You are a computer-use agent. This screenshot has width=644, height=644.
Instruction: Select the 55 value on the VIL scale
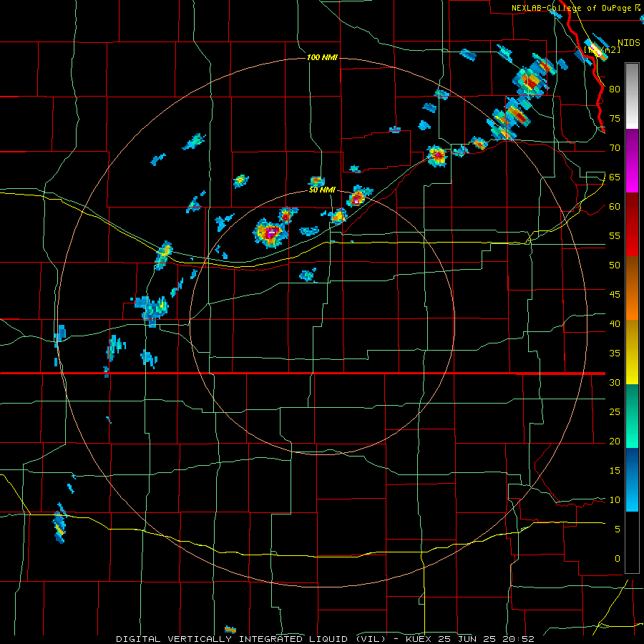[615, 235]
